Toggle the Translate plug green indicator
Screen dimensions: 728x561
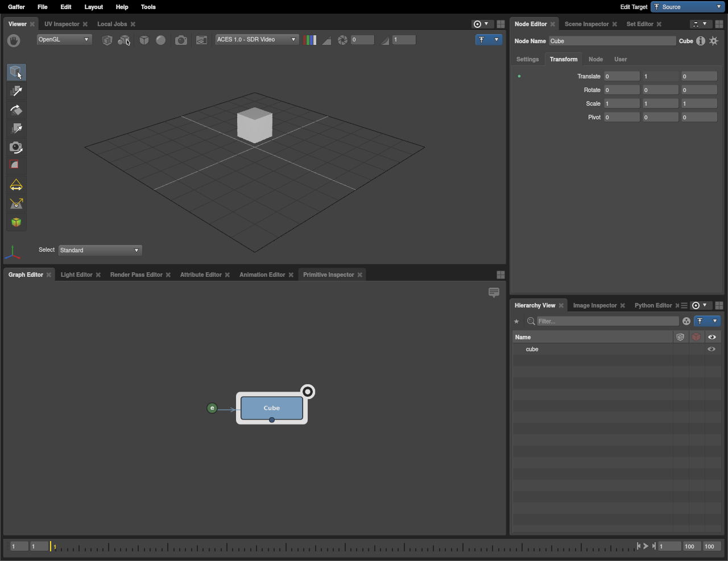pos(519,76)
